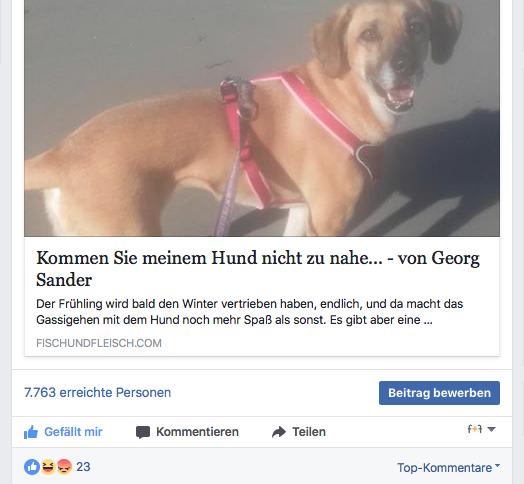Click the speech bubble comment icon
Viewport: 524px width, 484px height.
(x=143, y=432)
